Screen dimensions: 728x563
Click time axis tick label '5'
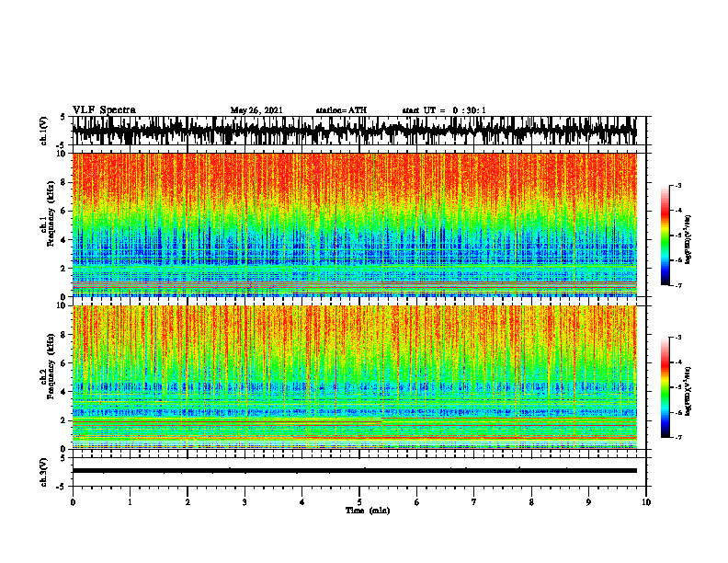pyautogui.click(x=359, y=502)
